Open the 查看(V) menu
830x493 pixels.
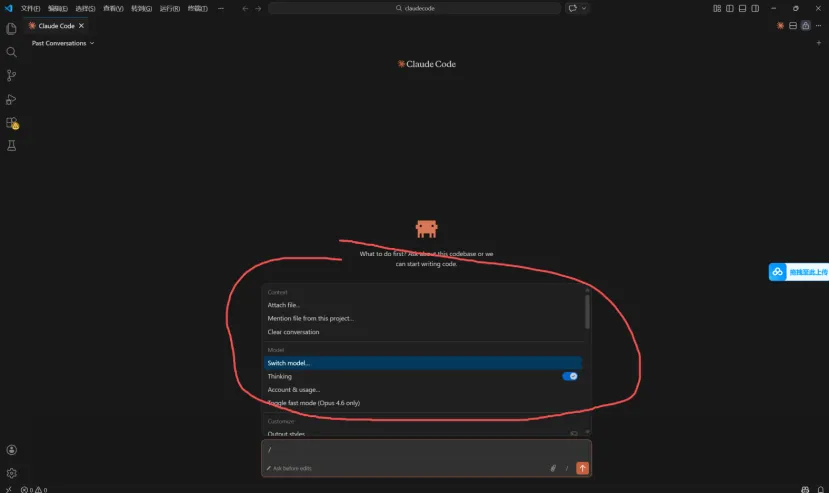click(113, 8)
